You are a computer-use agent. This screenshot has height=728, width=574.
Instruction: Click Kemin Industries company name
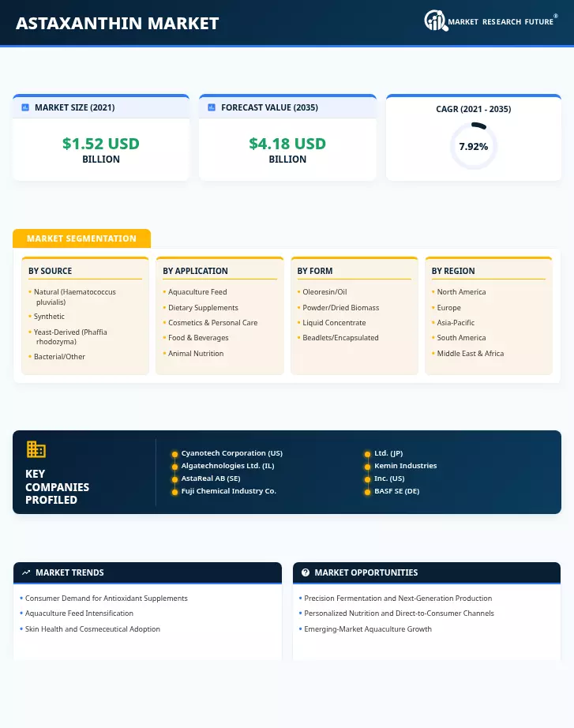pyautogui.click(x=405, y=465)
